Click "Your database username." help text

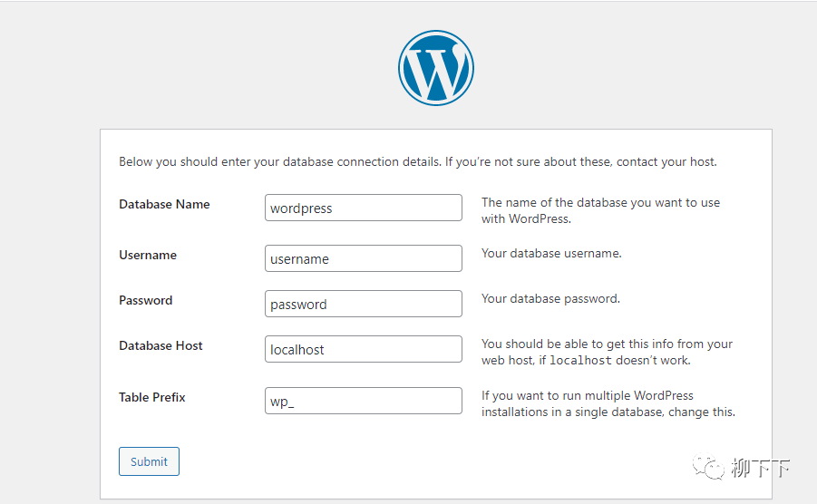[551, 253]
